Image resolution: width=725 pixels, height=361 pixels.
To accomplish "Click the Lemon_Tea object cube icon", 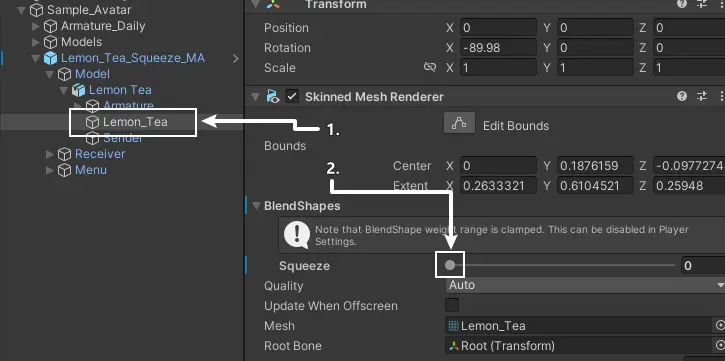I will click(92, 122).
